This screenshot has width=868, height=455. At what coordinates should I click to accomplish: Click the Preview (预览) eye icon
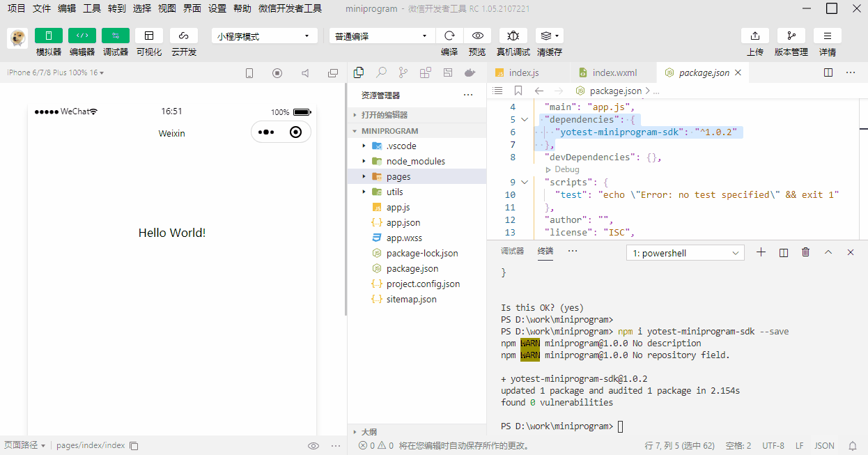[477, 36]
